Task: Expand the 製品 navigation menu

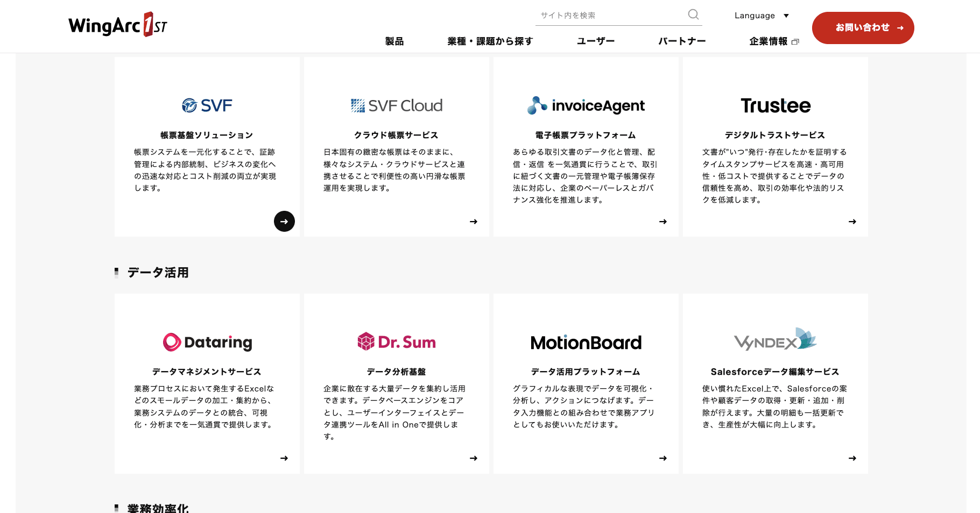Action: pyautogui.click(x=394, y=41)
